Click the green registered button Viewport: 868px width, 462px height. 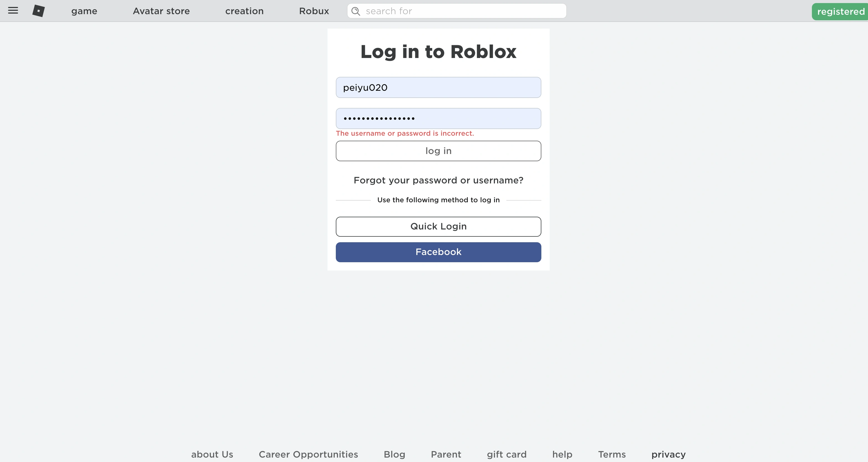tap(841, 12)
